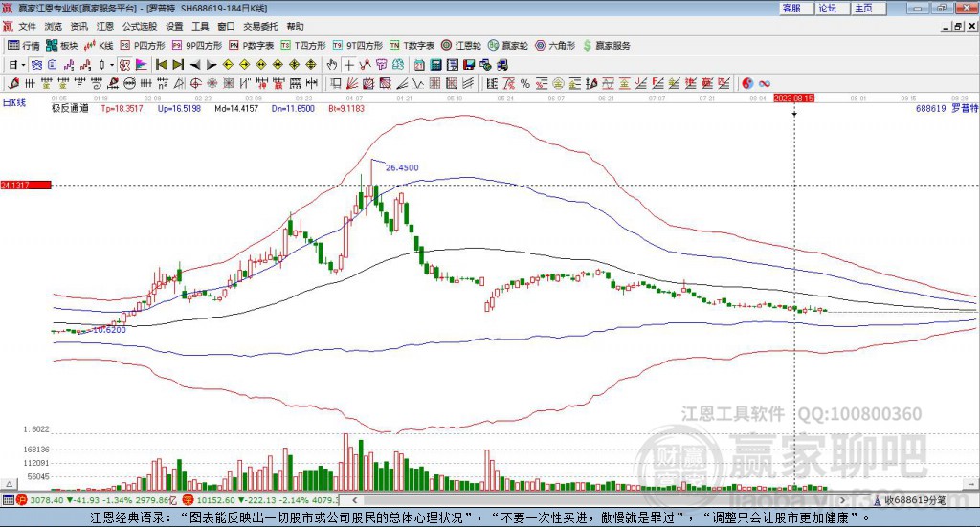980x527 pixels.
Task: Click the 26.4500 high price annotation
Action: tap(402, 167)
